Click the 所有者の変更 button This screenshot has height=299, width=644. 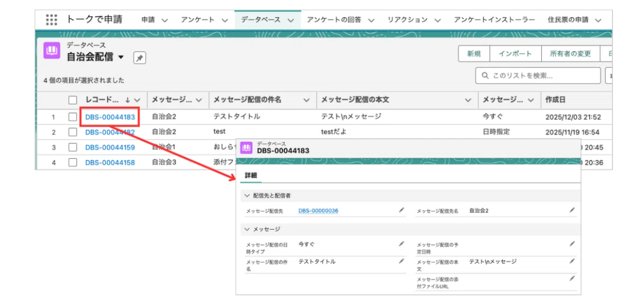tap(570, 54)
